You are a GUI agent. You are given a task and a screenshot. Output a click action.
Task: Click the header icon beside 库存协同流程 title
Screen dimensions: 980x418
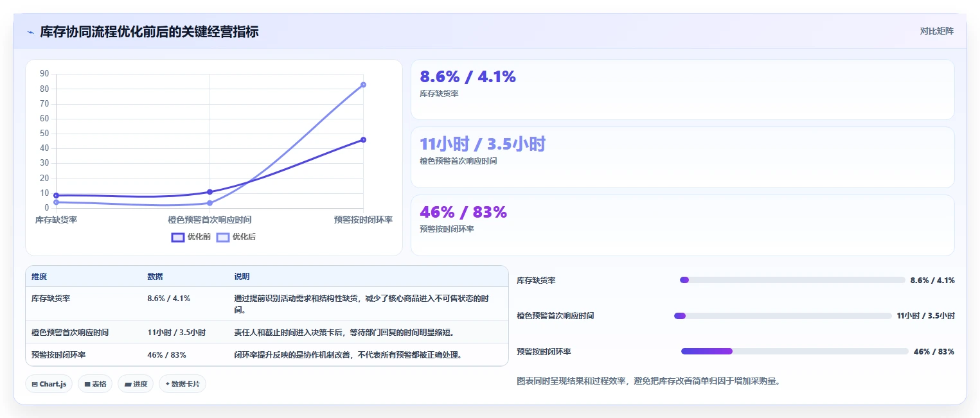30,32
